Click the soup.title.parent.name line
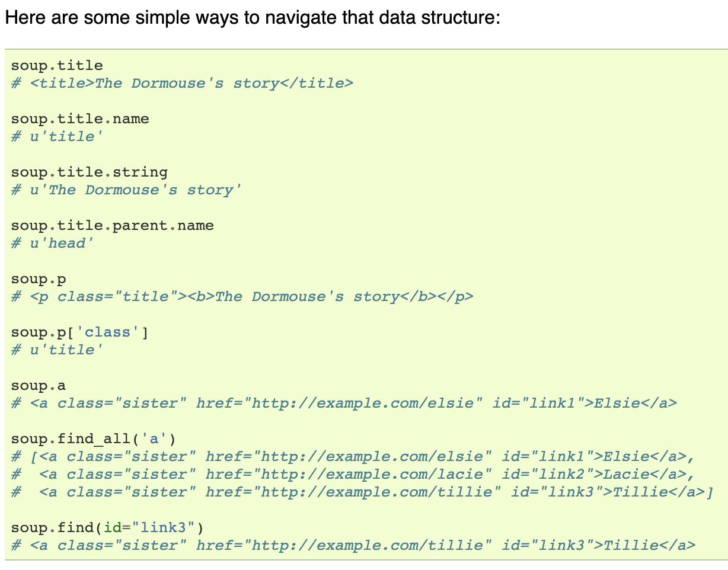The width and height of the screenshot is (728, 570). (113, 226)
